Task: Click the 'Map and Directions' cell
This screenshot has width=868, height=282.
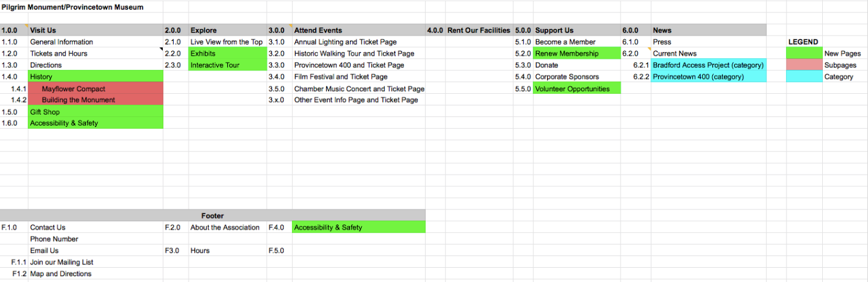Action: click(96, 274)
